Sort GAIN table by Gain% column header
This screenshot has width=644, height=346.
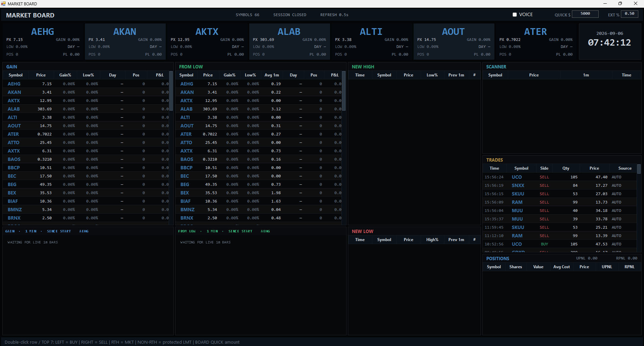(65, 75)
